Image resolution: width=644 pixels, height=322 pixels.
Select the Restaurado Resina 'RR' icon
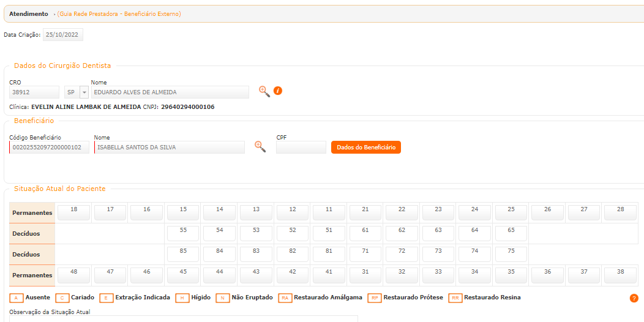455,298
